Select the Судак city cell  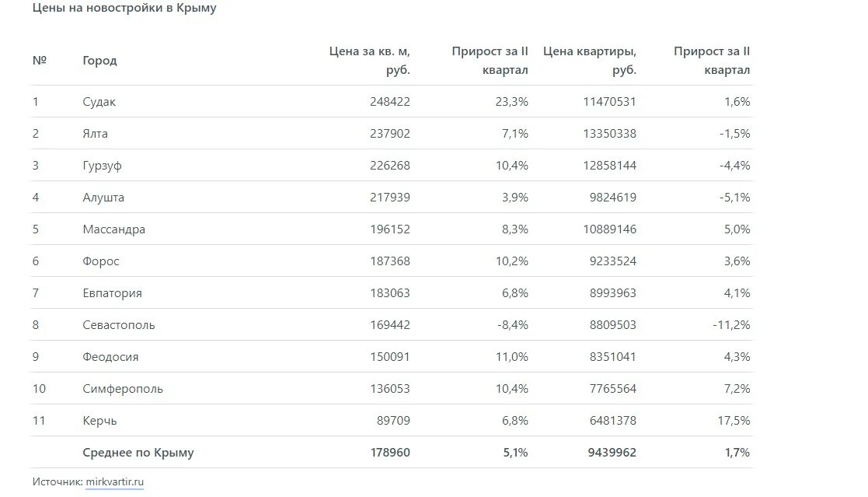pos(99,102)
